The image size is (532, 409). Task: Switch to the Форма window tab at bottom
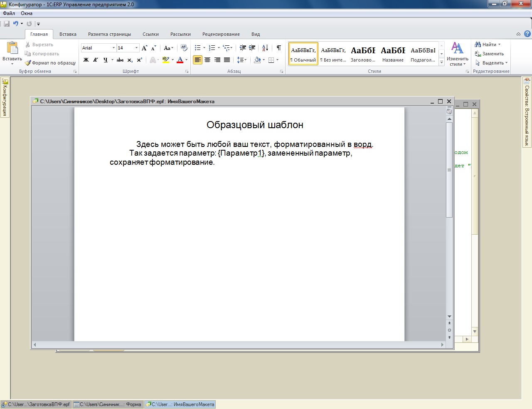tap(108, 404)
